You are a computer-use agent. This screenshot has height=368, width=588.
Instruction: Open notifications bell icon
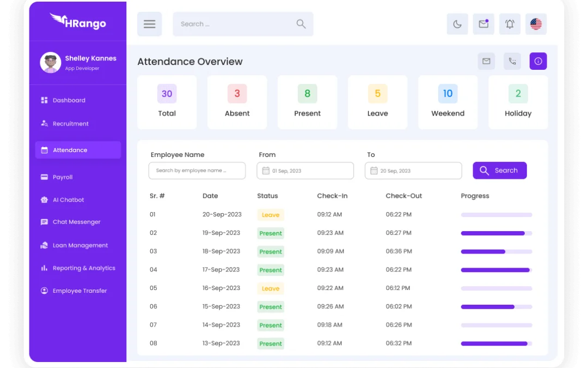pos(510,24)
